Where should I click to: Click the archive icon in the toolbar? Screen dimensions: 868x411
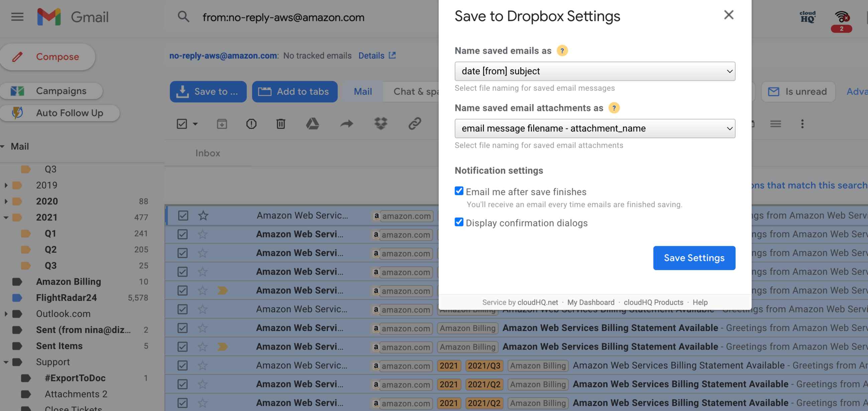click(222, 124)
